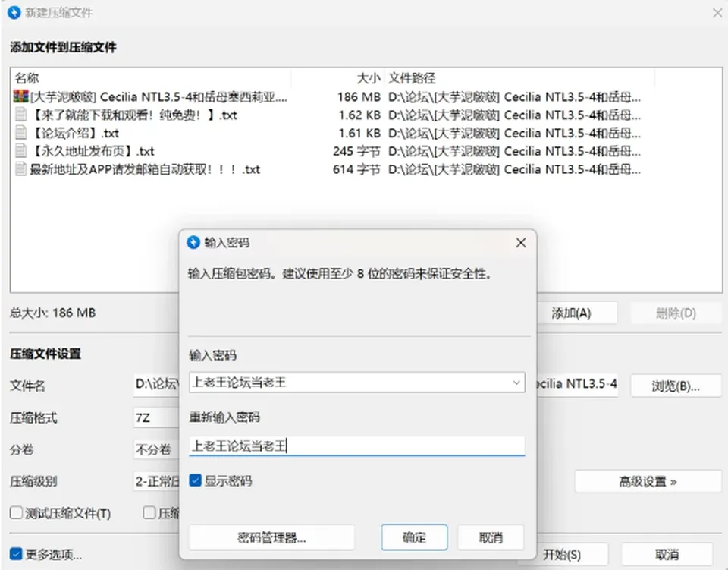Expand the 输入密码 combo box dropdown arrow

click(516, 383)
